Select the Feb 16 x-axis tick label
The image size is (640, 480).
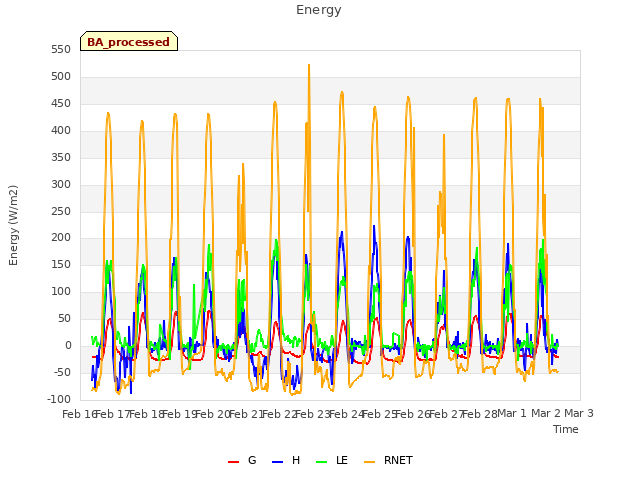pos(79,414)
